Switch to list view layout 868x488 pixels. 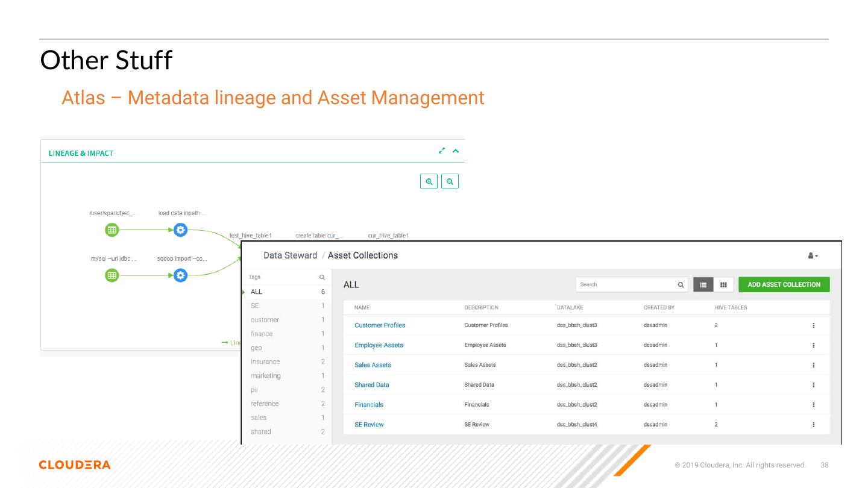point(703,285)
